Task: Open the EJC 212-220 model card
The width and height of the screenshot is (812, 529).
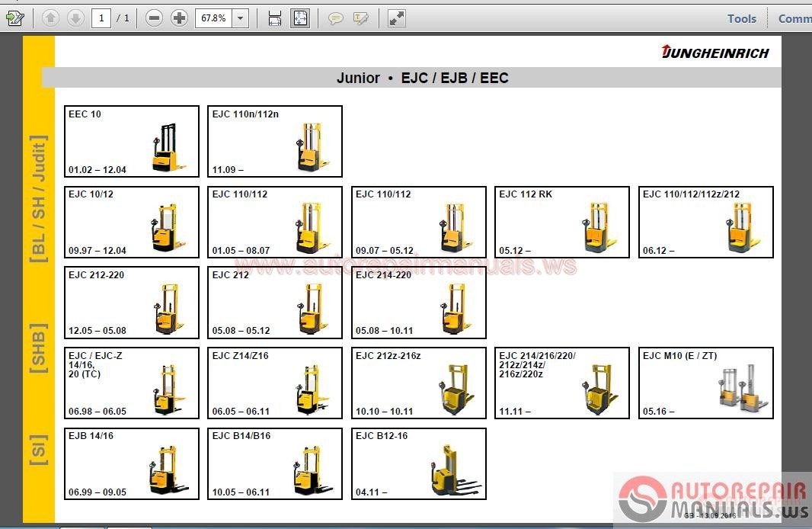Action: click(x=132, y=303)
